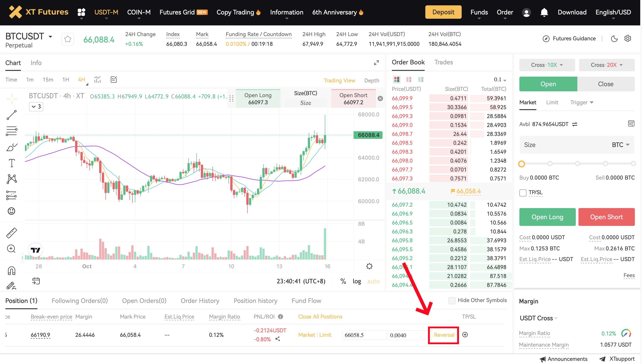Select the text annotation tool
The height and width of the screenshot is (364, 642).
coord(12,163)
